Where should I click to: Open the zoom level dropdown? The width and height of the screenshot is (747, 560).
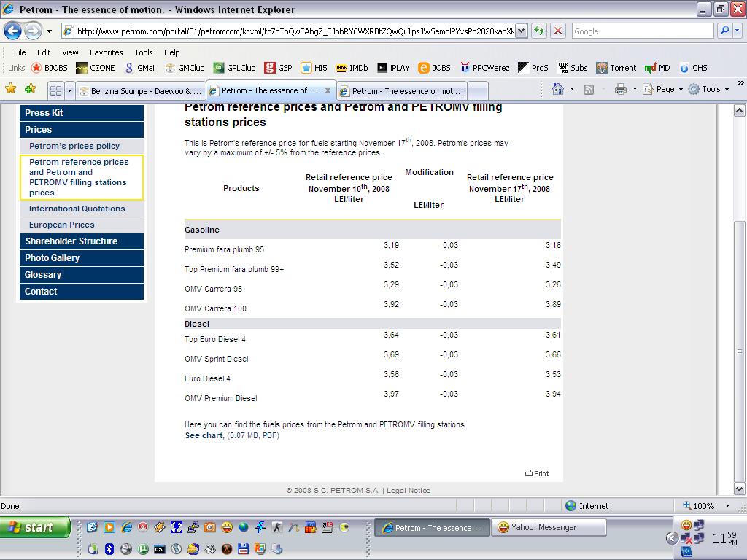pos(727,505)
